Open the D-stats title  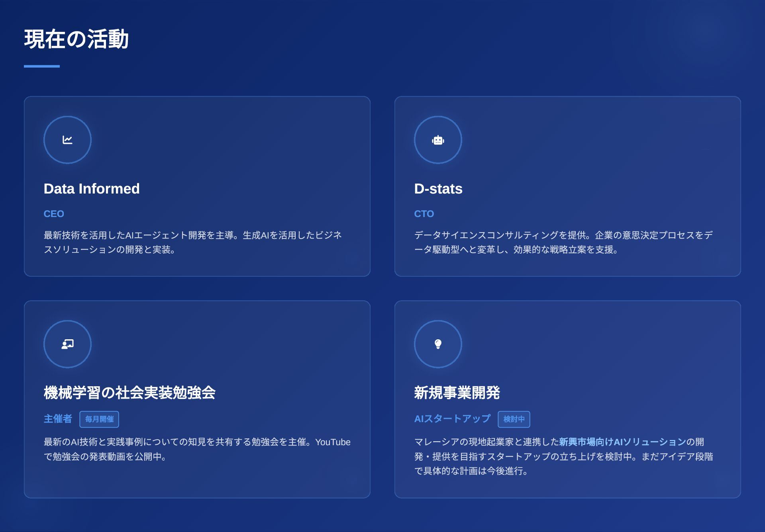(x=438, y=189)
